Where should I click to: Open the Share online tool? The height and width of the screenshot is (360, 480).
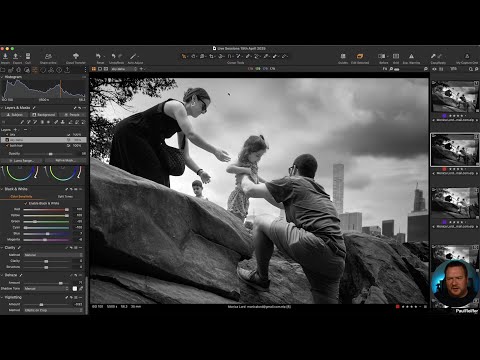pyautogui.click(x=48, y=56)
